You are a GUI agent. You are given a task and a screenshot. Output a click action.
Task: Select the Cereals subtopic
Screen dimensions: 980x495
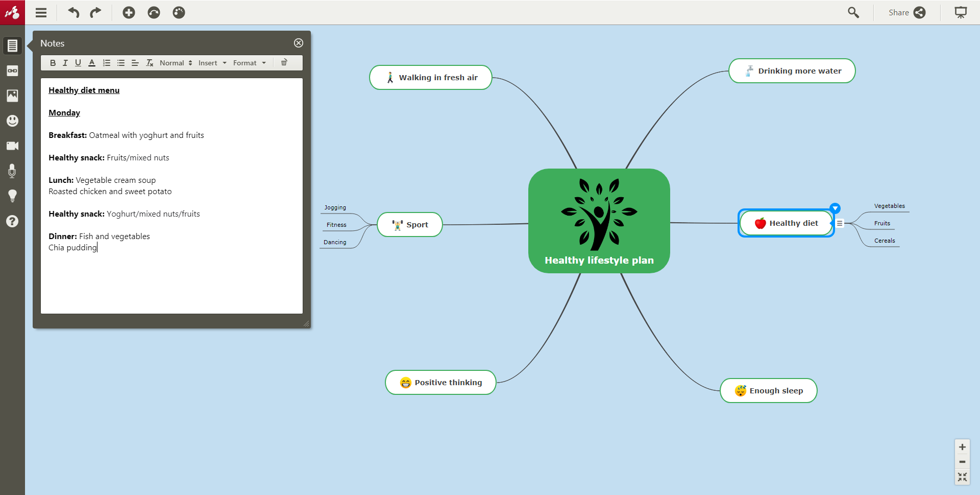coord(885,241)
